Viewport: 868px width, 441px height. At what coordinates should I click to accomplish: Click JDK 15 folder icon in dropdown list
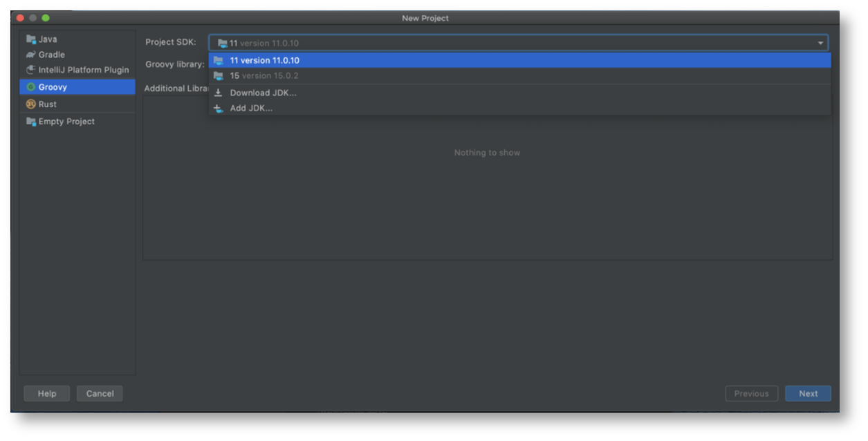219,76
